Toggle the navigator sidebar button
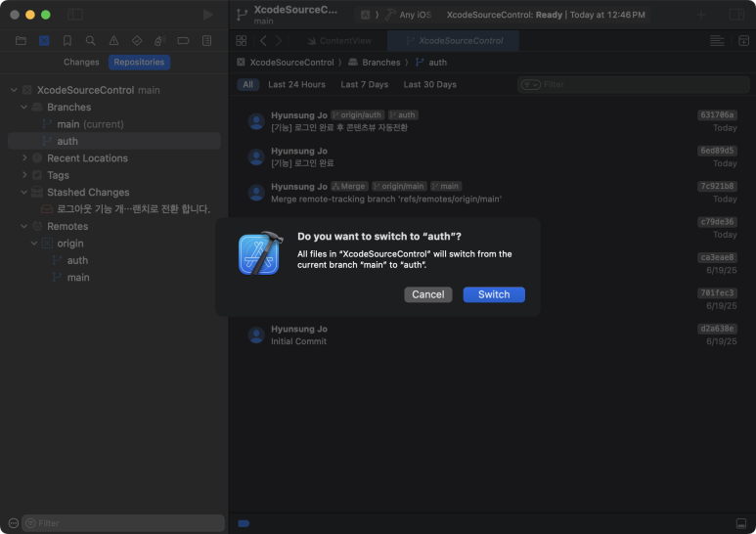Image resolution: width=756 pixels, height=534 pixels. [x=74, y=15]
